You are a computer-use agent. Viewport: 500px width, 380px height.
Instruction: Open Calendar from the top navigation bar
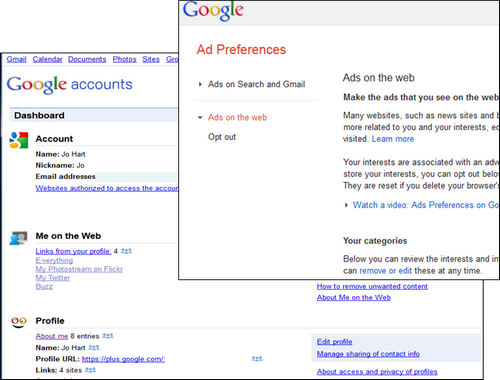point(47,59)
